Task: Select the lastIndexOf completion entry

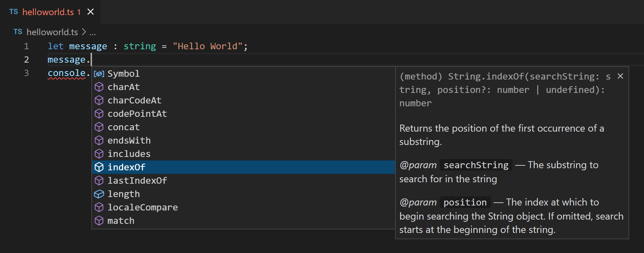Action: coord(137,181)
